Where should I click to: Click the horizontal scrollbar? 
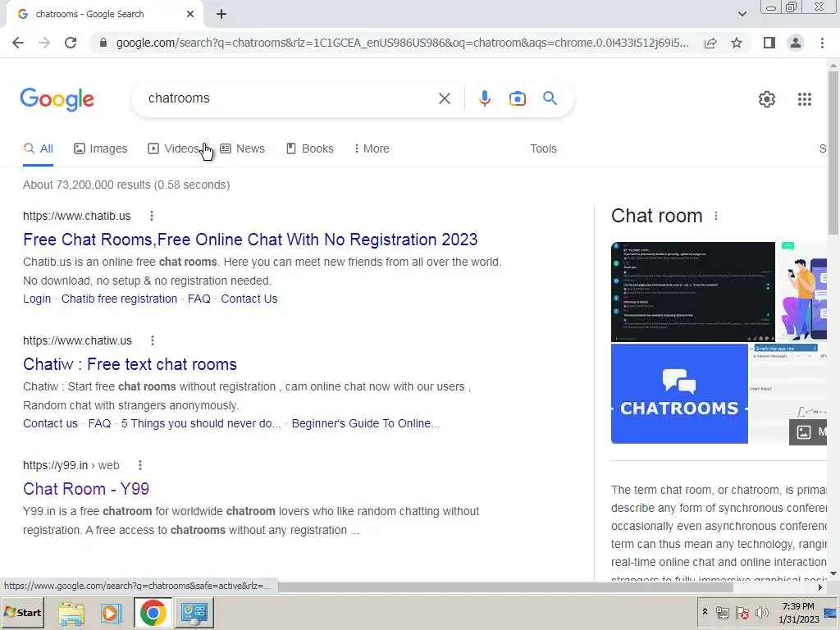[x=504, y=587]
